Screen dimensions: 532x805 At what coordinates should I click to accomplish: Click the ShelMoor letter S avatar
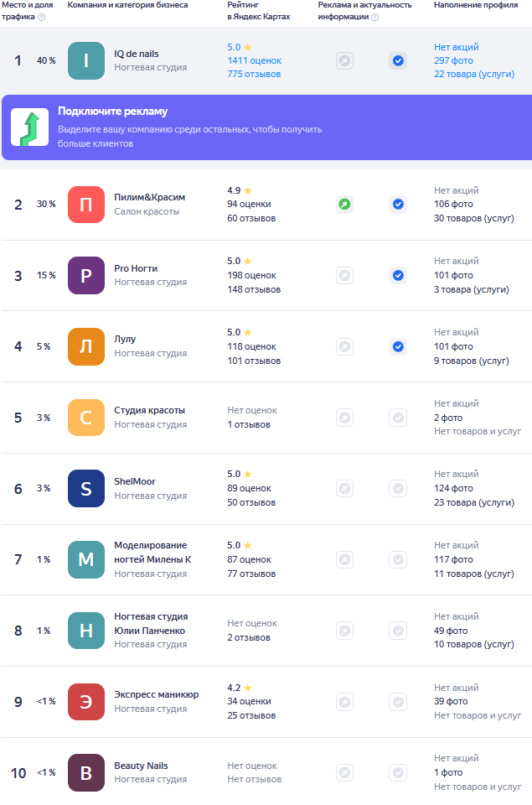click(85, 488)
